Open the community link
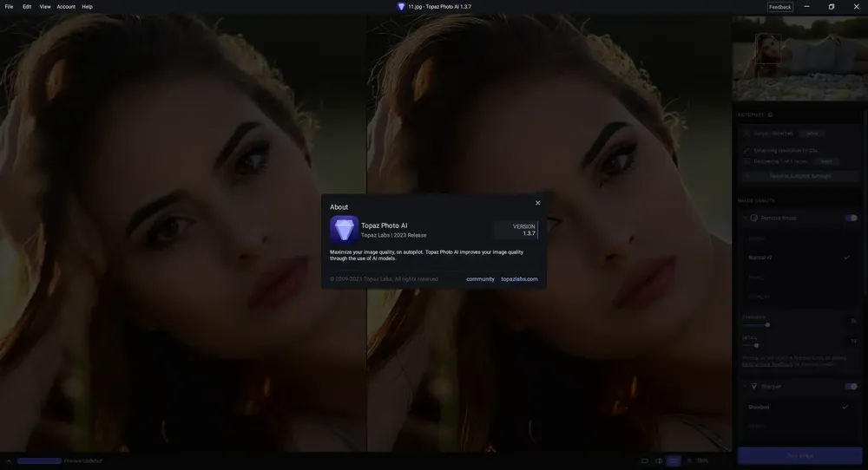The height and width of the screenshot is (470, 868). click(480, 279)
